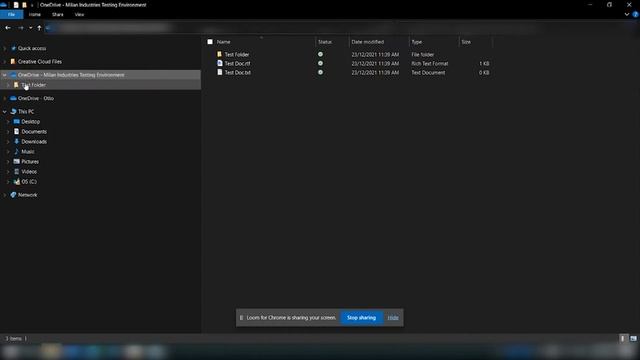
Task: Expand the OneDrive - Otto tree node
Action: tap(4, 98)
